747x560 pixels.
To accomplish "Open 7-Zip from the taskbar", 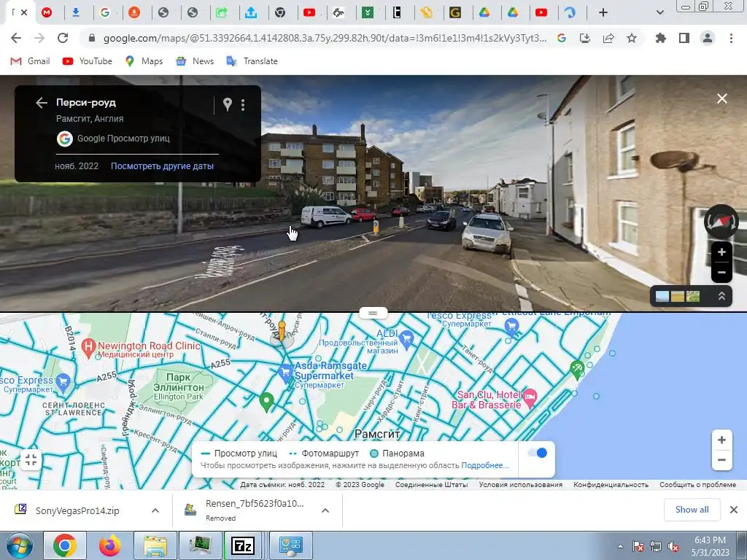I will (242, 545).
